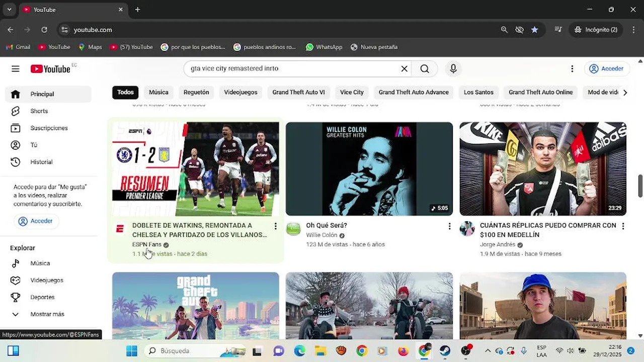This screenshot has width=644, height=362.
Task: Open the Grand Theft Auto artwork thumbnail
Action: 195,306
